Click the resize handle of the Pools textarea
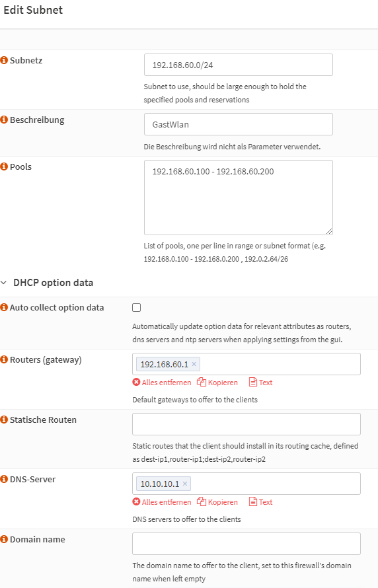The image size is (378, 588). [329, 231]
